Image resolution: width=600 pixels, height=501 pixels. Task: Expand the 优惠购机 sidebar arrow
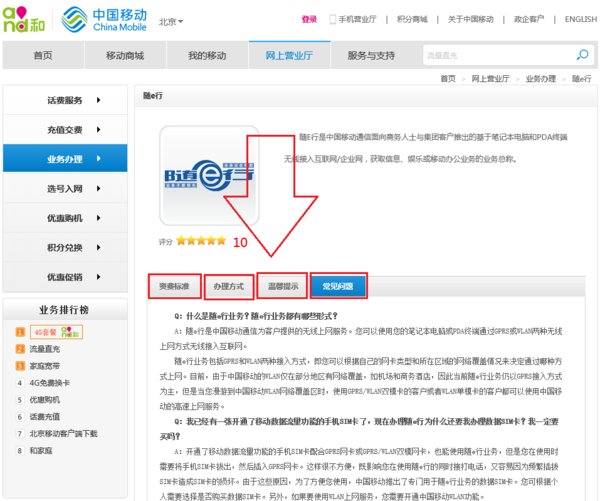[x=99, y=218]
